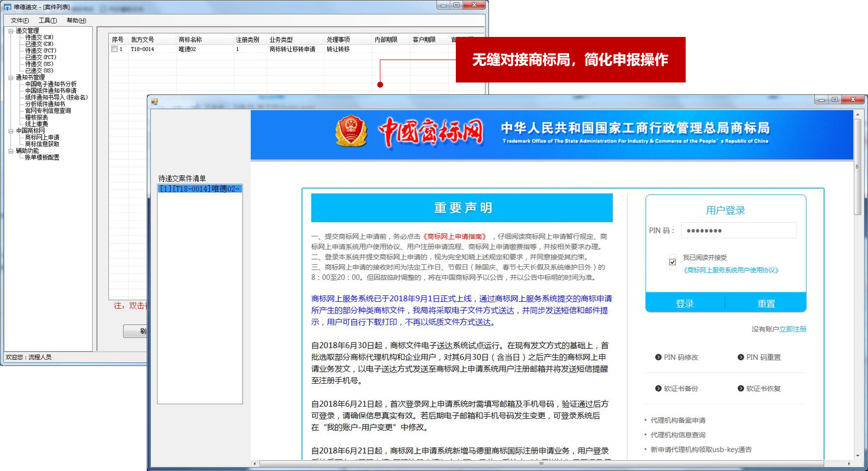Open 商标信息获取 tree item
The height and width of the screenshot is (471, 868).
click(x=42, y=144)
